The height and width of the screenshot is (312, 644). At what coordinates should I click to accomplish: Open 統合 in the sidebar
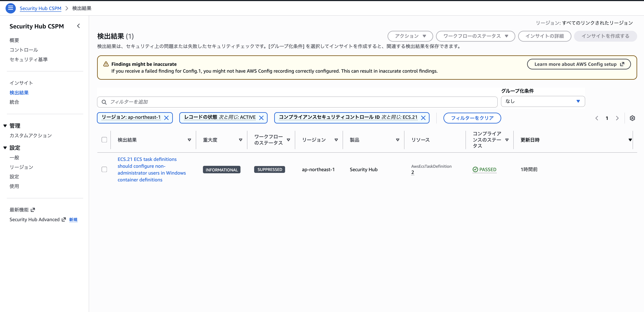pyautogui.click(x=14, y=102)
